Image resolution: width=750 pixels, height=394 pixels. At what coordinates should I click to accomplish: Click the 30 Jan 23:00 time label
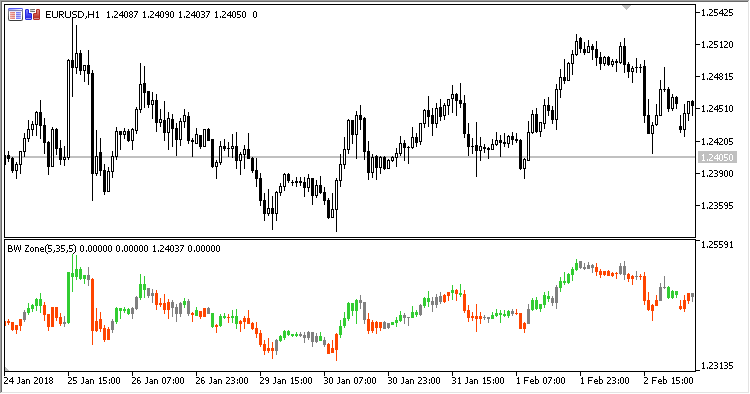click(x=414, y=381)
